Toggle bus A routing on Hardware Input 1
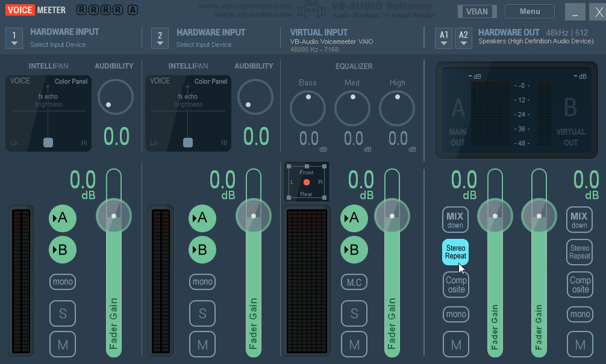 tap(62, 218)
